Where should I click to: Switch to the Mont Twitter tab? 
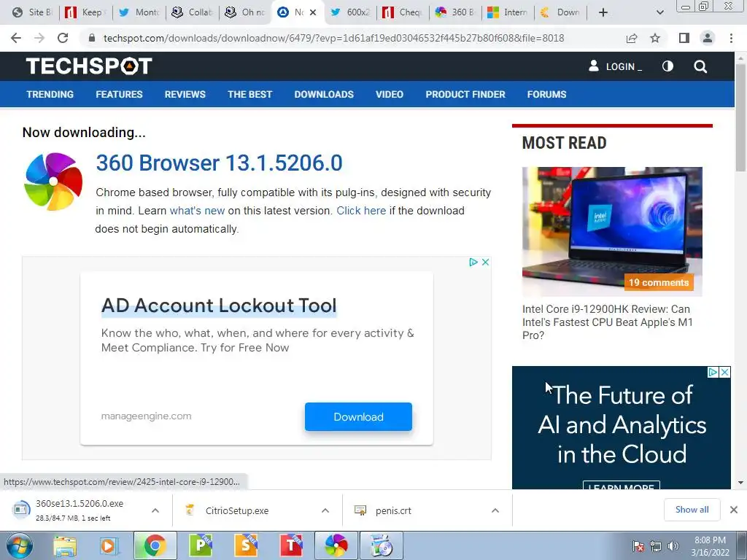[139, 12]
